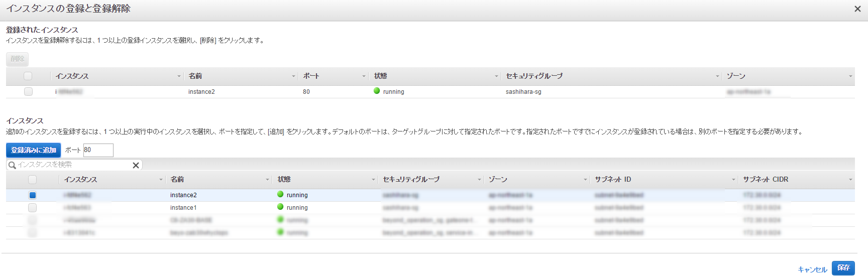
Task: Open ポート column dropdown arrow
Action: [x=364, y=76]
